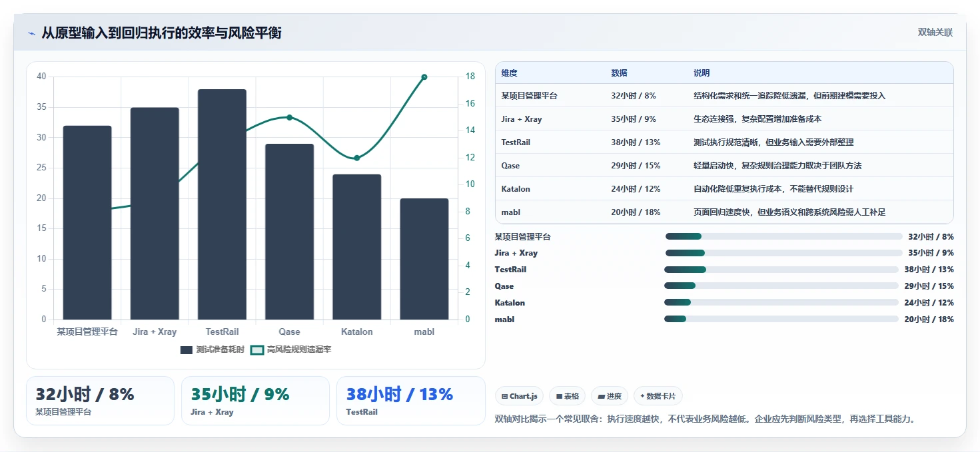The height and width of the screenshot is (452, 980).
Task: Click the 38小时 / 13% data card
Action: [x=411, y=401]
